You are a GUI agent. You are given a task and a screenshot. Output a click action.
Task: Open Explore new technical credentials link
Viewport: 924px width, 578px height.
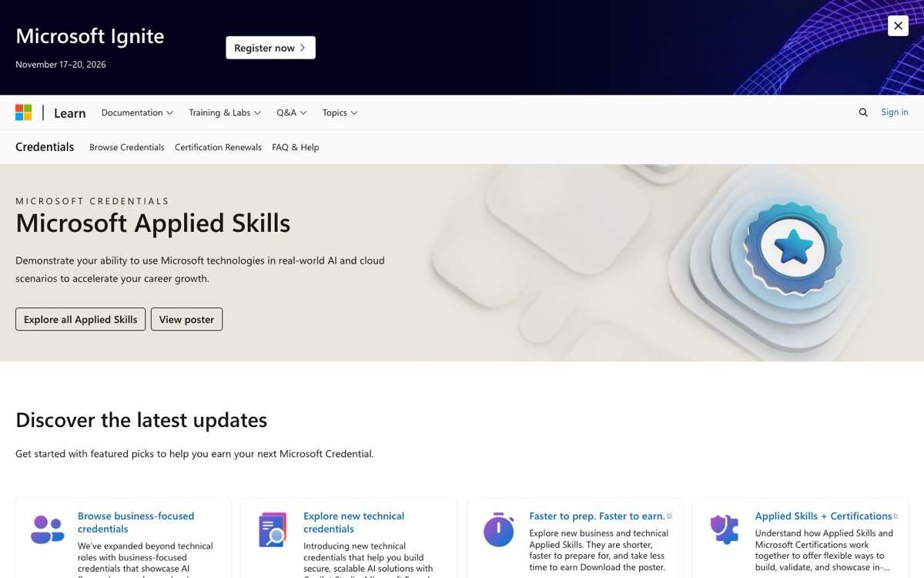354,523
